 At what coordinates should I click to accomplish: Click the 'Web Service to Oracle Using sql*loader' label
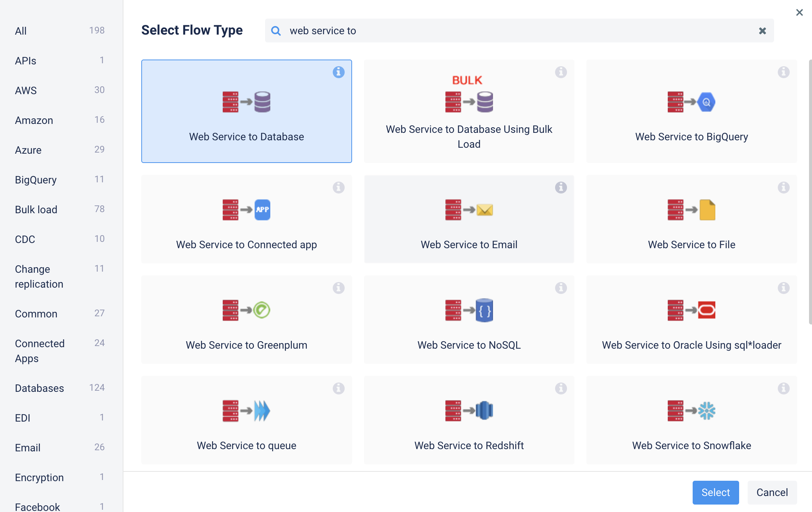coord(692,345)
